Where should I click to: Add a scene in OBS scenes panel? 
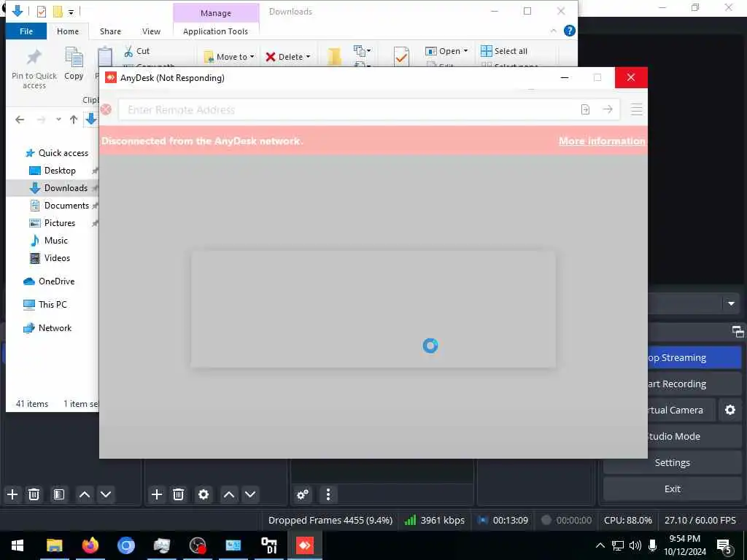click(12, 494)
